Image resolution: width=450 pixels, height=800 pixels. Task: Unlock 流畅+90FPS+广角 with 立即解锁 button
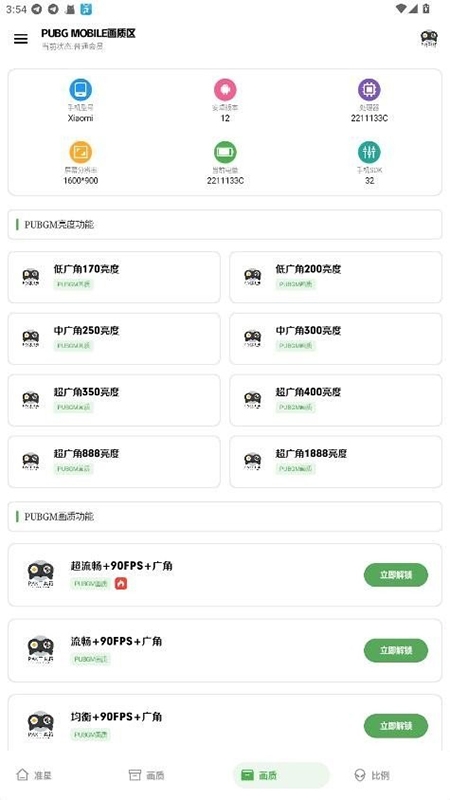396,651
